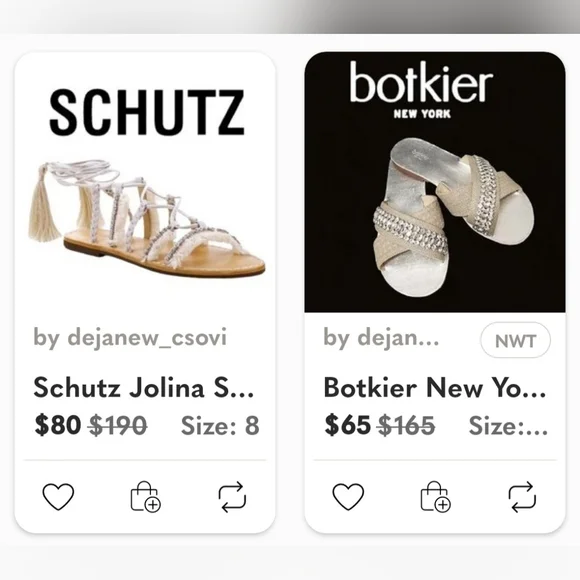Open the Schutz sandal product photo

147,218
